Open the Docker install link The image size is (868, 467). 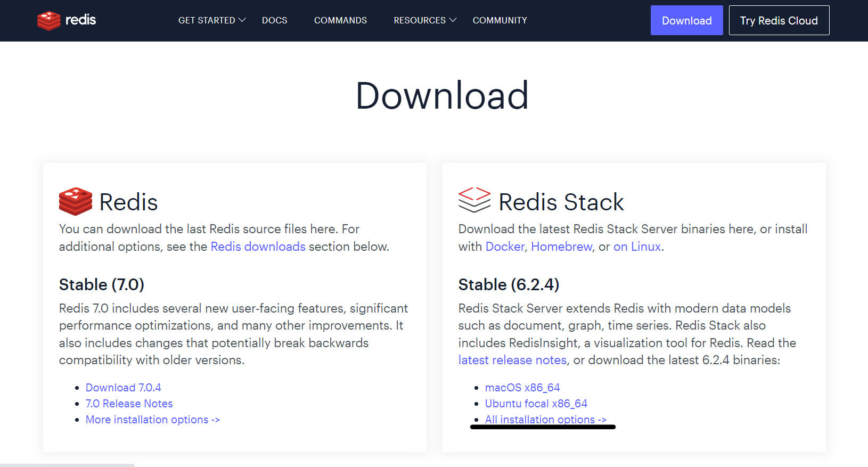(x=505, y=247)
